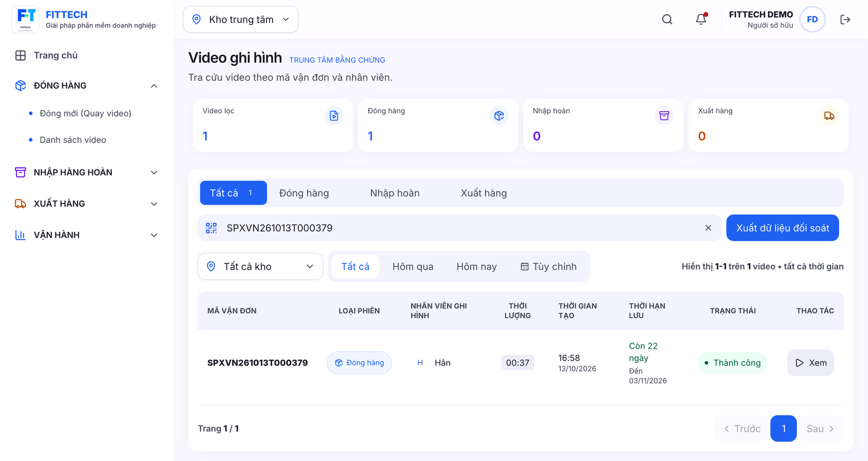Collapse the ĐÓNG HÀNG menu section
Image resolution: width=868 pixels, height=461 pixels.
pyautogui.click(x=154, y=86)
